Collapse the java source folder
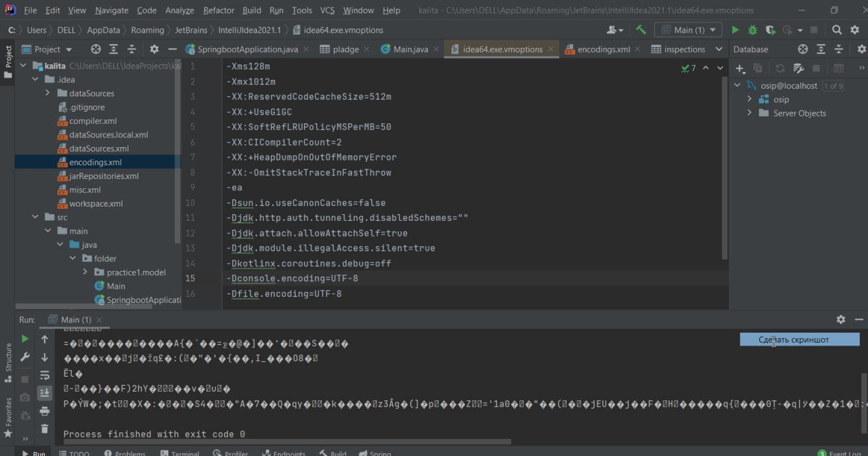Viewport: 868px width, 456px height. click(x=60, y=245)
